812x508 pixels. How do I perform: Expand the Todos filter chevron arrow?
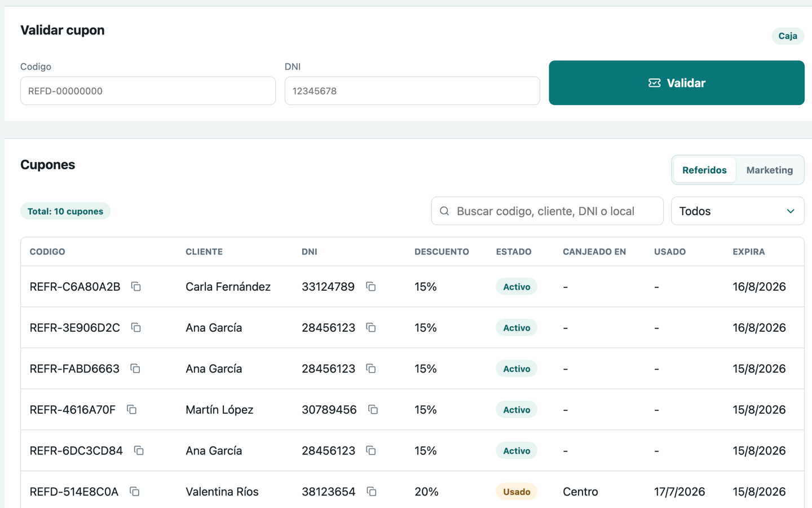791,211
